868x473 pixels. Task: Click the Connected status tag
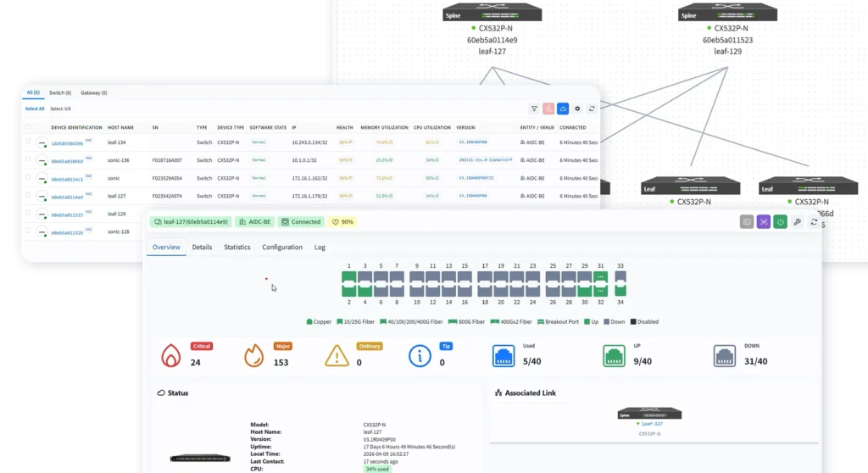pyautogui.click(x=301, y=222)
